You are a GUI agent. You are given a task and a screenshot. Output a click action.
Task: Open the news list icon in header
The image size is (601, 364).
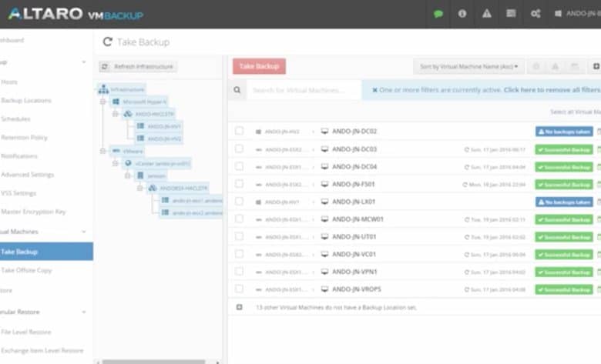click(511, 14)
